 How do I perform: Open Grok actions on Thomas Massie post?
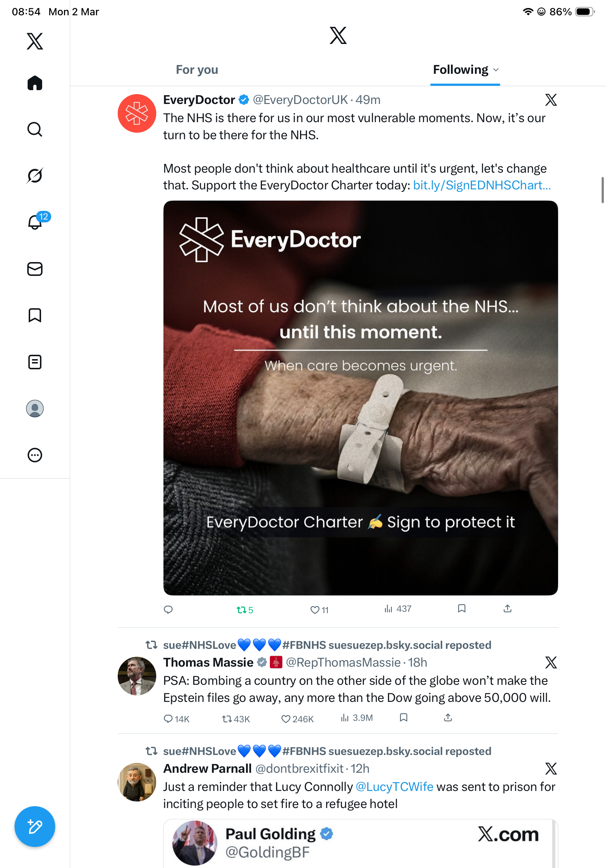coord(551,662)
